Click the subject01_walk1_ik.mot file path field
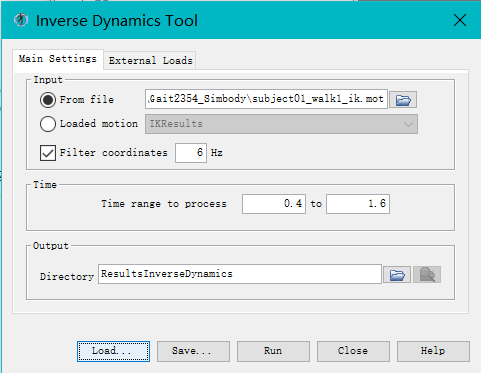481x373 pixels. click(x=266, y=99)
